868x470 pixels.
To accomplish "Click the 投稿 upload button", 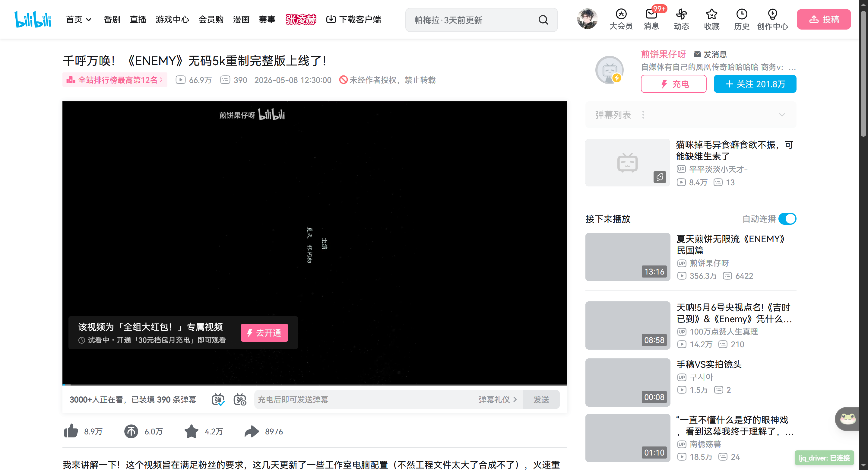I will pyautogui.click(x=824, y=19).
